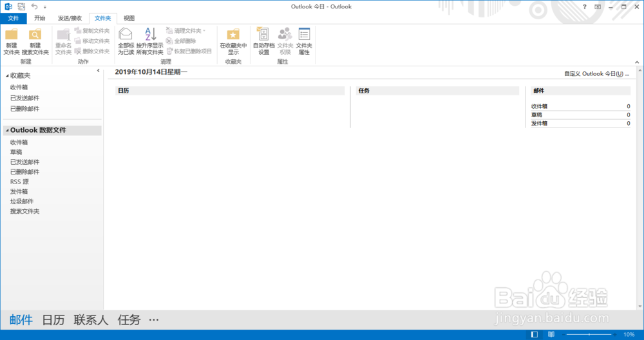The image size is (644, 340).
Task: Switch to Reading view in status bar
Action: click(551, 334)
